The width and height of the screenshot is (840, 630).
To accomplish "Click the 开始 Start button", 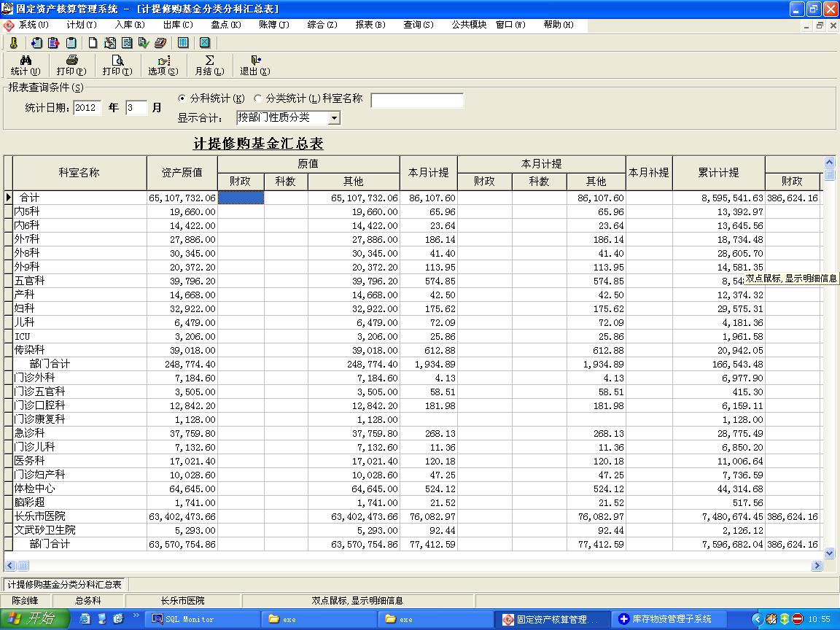I will pos(34,619).
